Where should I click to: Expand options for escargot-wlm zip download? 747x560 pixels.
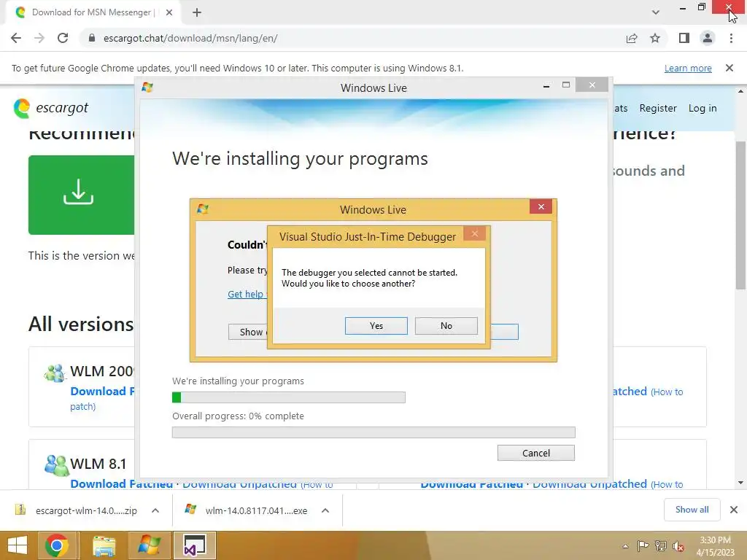(x=155, y=510)
